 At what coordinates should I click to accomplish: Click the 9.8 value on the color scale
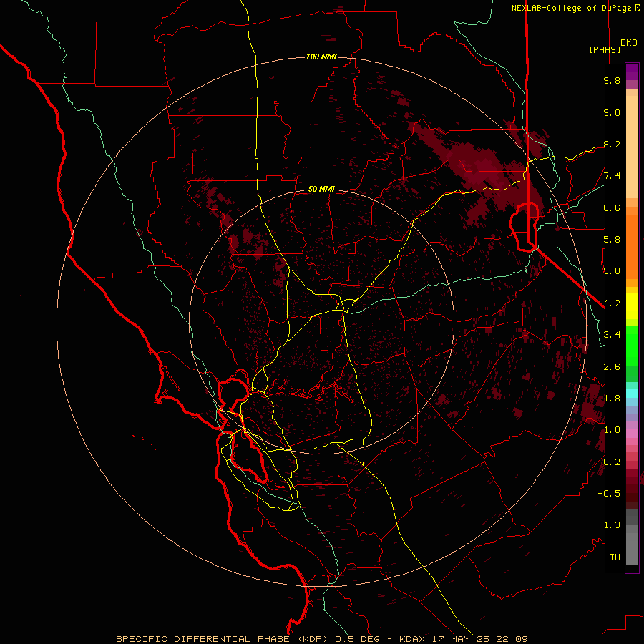612,80
